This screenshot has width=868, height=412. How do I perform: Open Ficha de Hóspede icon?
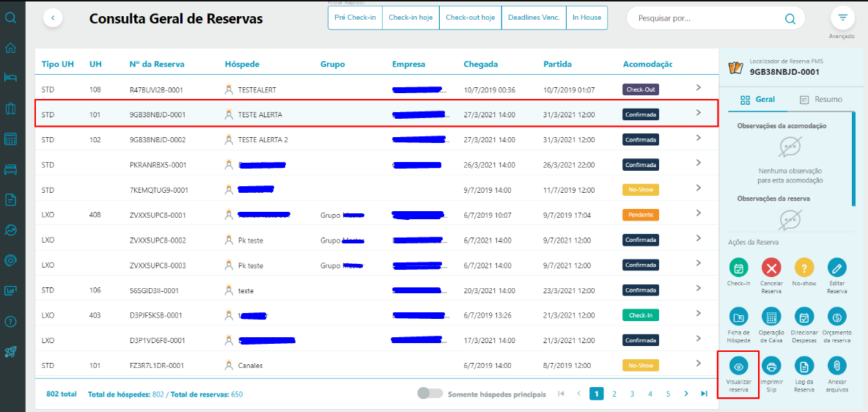pos(738,317)
